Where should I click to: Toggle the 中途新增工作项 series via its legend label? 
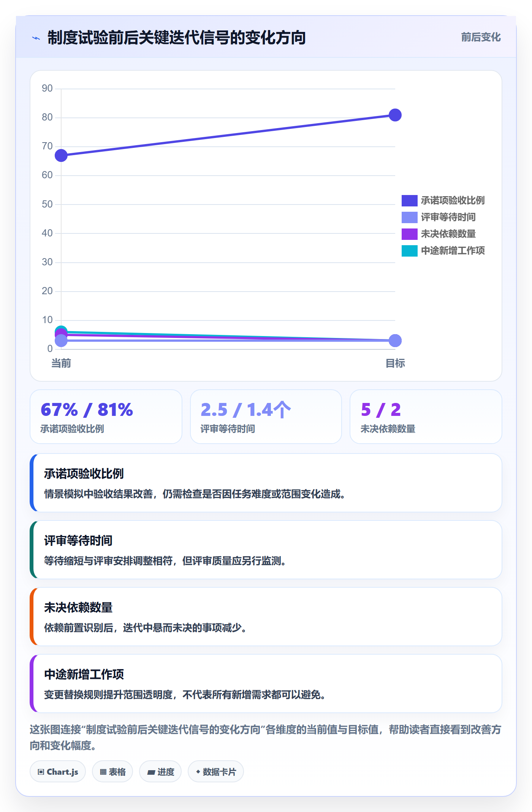[453, 251]
